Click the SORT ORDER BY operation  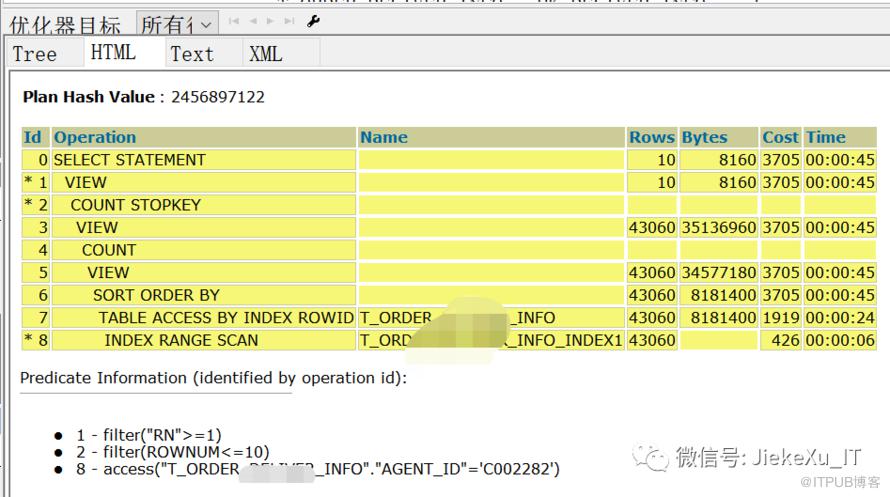click(x=156, y=295)
